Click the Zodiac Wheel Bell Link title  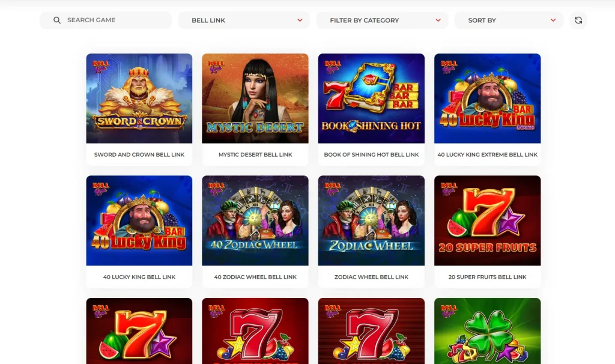pos(371,277)
